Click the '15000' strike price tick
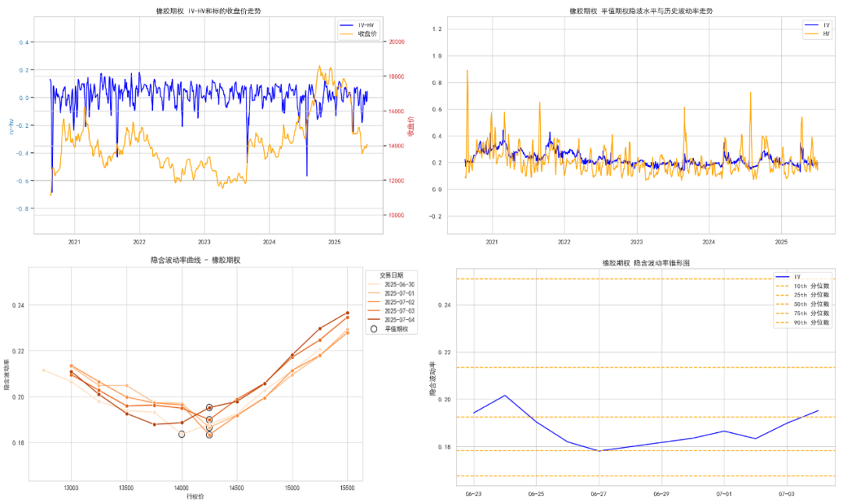843x504 pixels. tap(292, 488)
